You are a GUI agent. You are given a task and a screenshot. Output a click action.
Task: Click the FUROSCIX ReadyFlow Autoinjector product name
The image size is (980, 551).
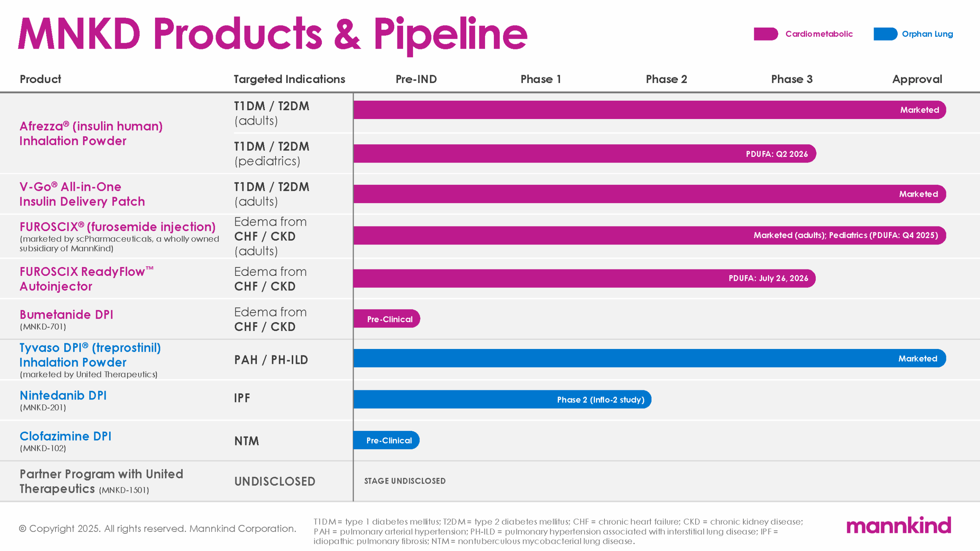pyautogui.click(x=87, y=279)
